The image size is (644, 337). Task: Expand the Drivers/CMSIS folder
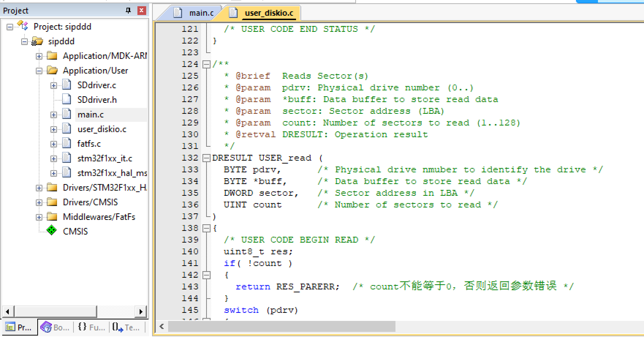(x=39, y=202)
